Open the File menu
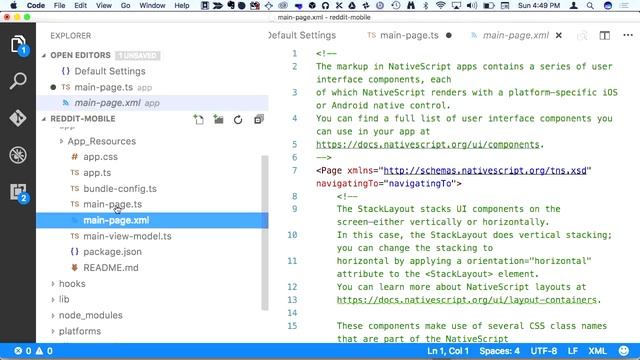The height and width of the screenshot is (360, 640). [x=60, y=5]
